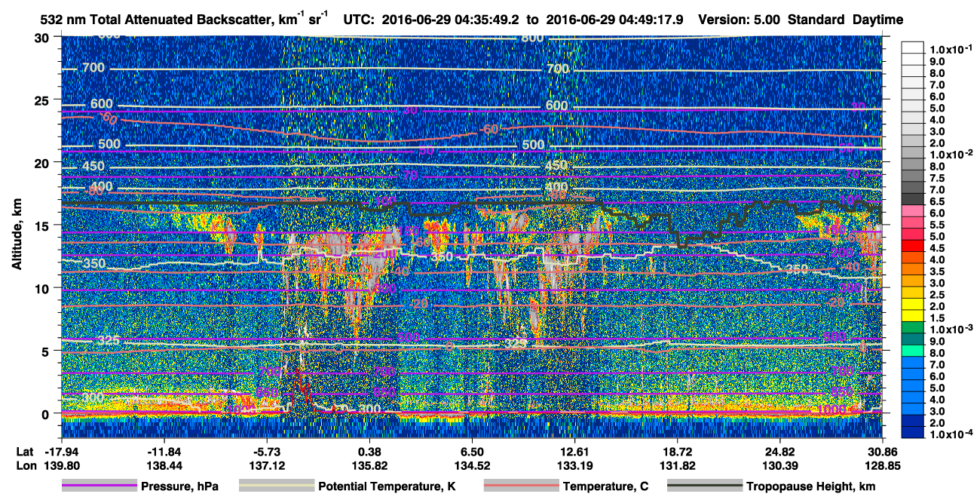Click the longitude value '131.82'
The height and width of the screenshot is (503, 980).
coord(678,466)
